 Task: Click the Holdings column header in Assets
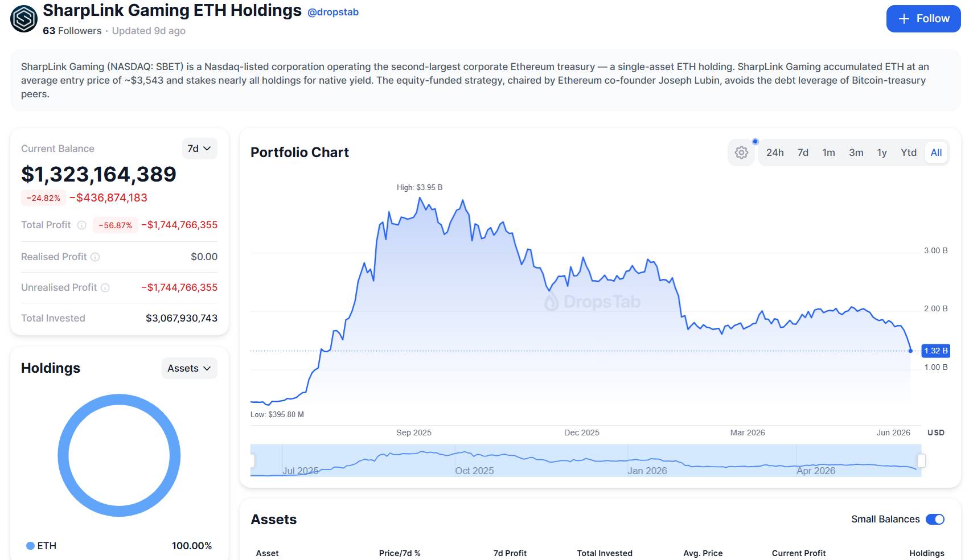point(927,553)
